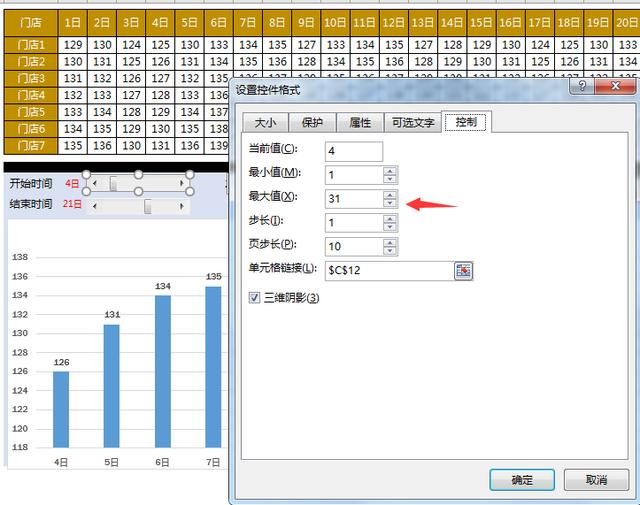Click the 取消 button
The image size is (640, 505).
click(596, 480)
